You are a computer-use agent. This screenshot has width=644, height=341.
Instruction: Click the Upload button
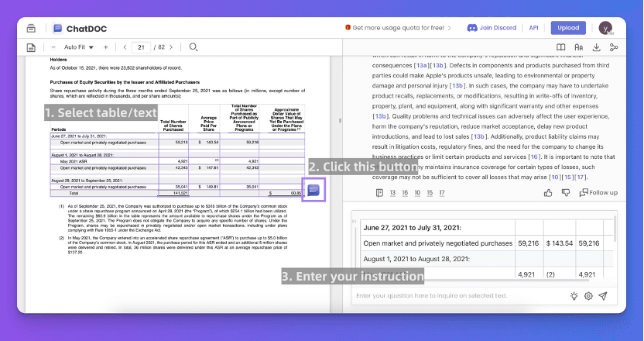click(568, 28)
